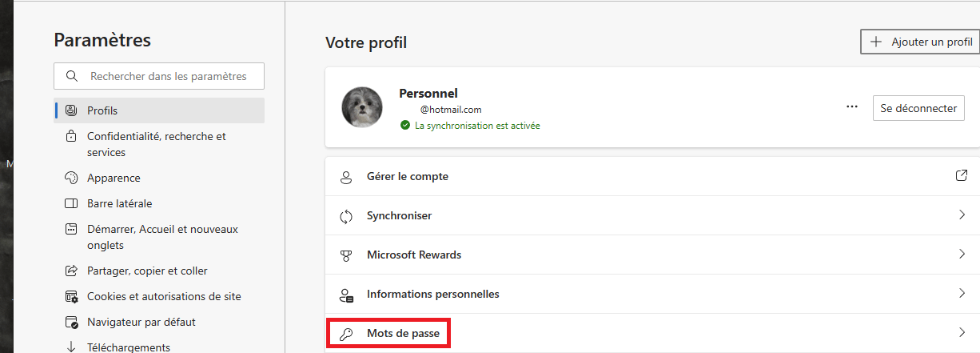This screenshot has width=980, height=353.
Task: Click the Cookies et autorisations icon
Action: 71,296
